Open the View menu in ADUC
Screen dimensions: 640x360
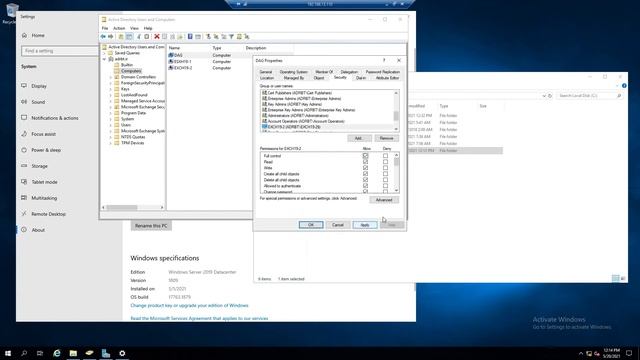click(134, 28)
